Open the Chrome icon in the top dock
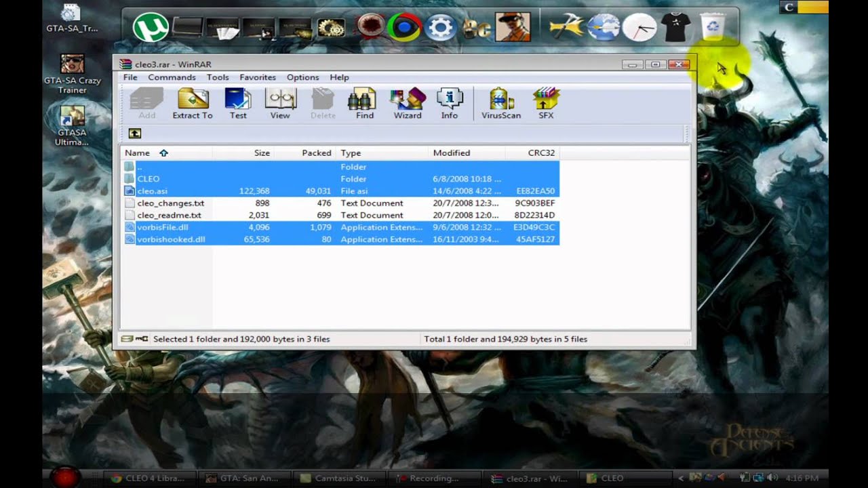The height and width of the screenshot is (488, 868). (404, 28)
